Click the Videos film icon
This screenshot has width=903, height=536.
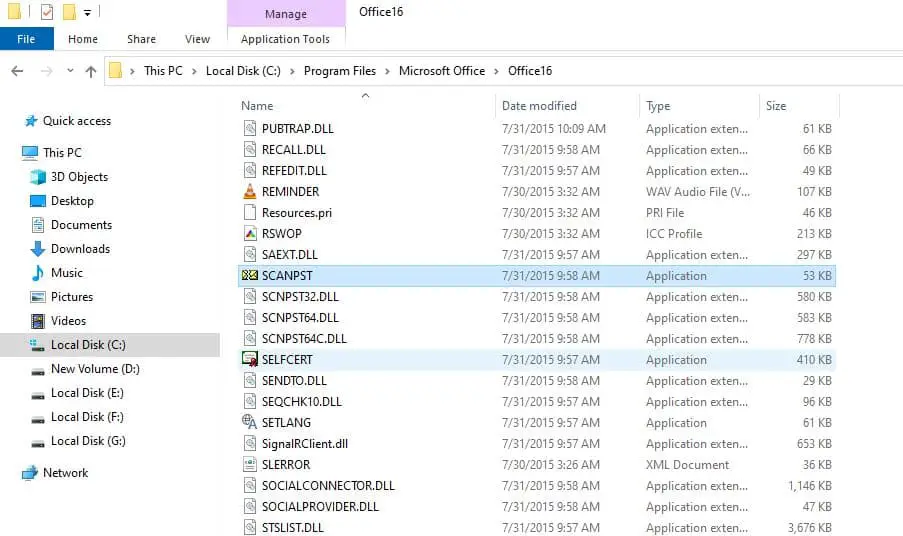click(x=37, y=321)
